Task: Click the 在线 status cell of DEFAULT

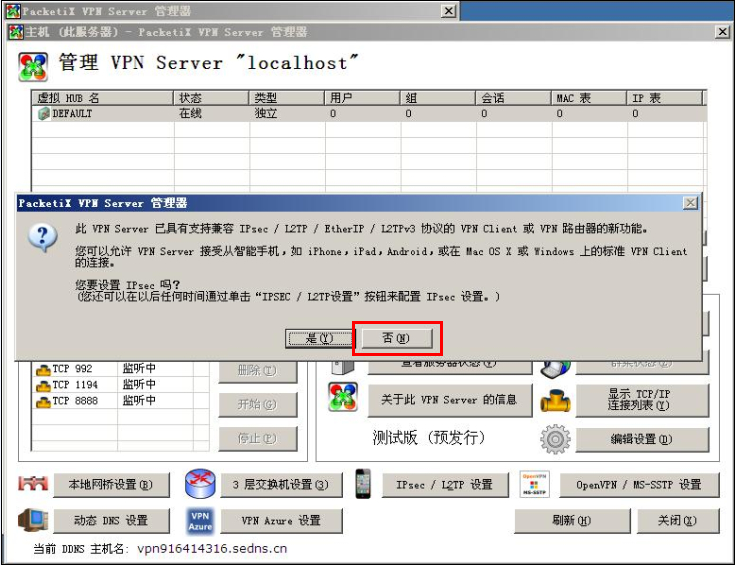Action: 190,113
